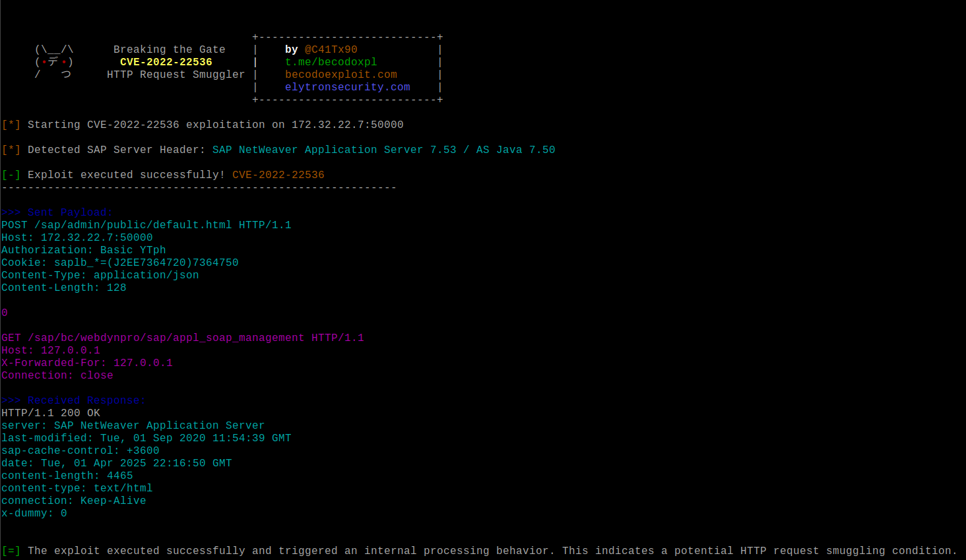Click the @C41Tx90 author handle

click(331, 49)
